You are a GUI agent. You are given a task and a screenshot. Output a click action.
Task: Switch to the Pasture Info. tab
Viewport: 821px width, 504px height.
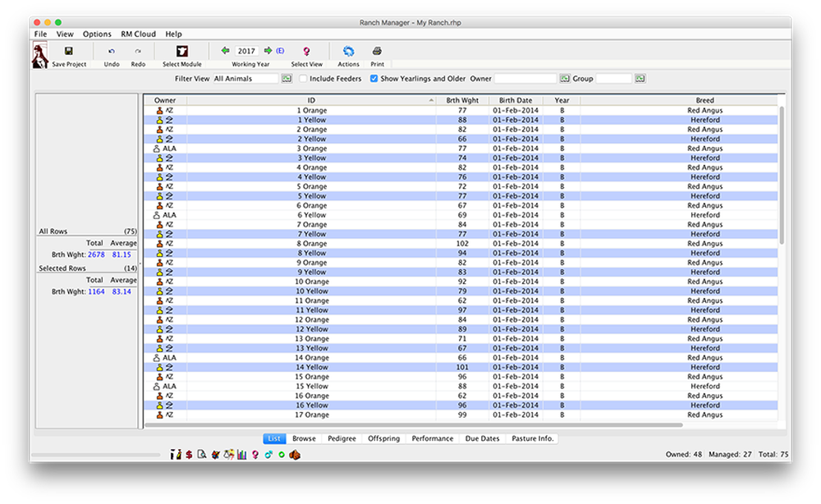point(533,438)
